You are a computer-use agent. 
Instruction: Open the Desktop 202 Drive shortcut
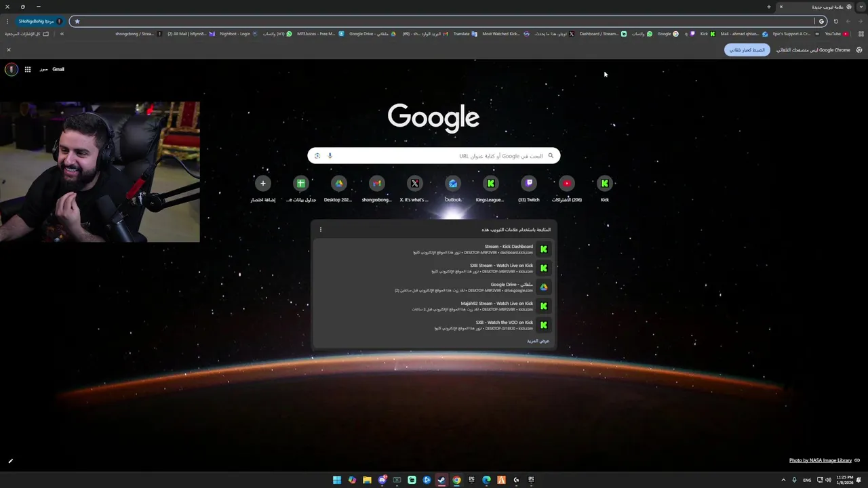coord(338,188)
